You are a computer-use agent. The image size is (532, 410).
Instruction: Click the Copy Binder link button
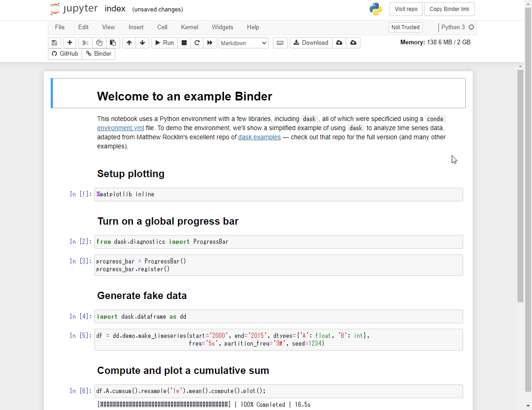[449, 9]
